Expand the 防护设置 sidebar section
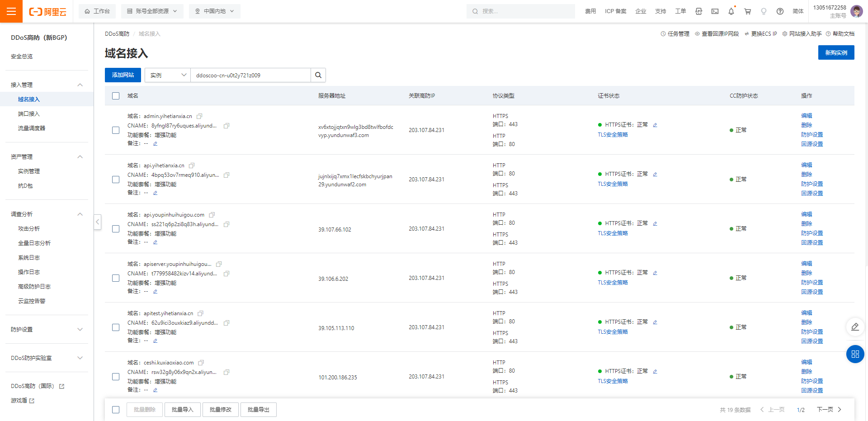 (47, 330)
